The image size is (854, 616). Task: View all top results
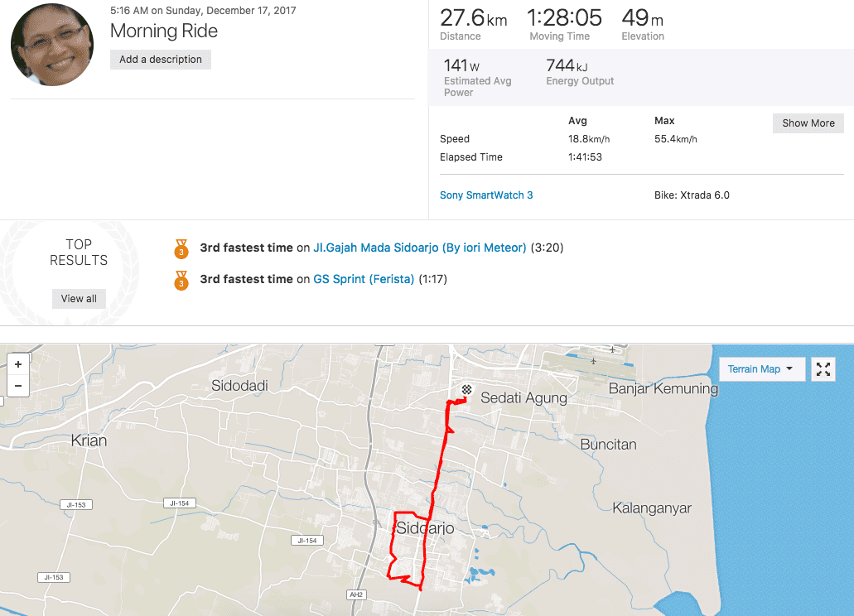79,299
